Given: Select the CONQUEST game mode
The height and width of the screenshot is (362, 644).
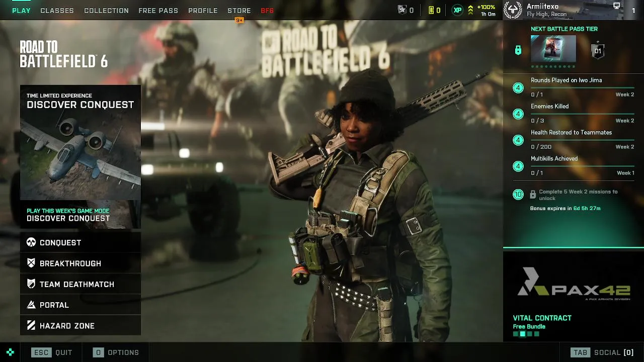Looking at the screenshot, I should click(x=80, y=242).
